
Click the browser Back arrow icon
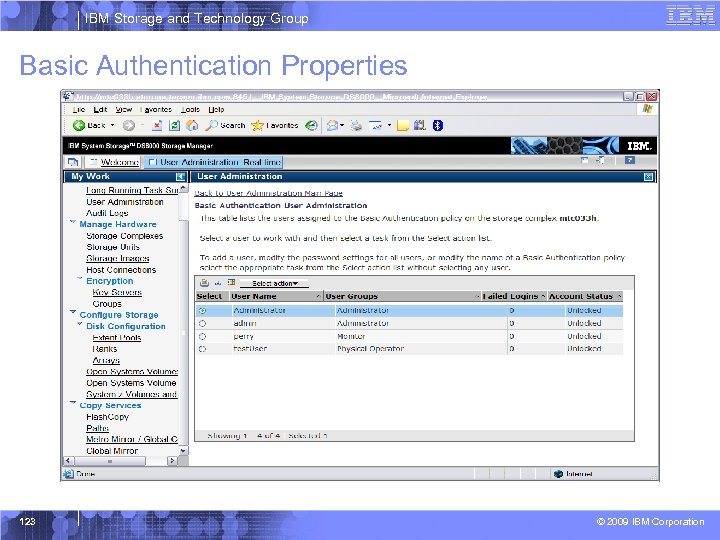[x=79, y=125]
